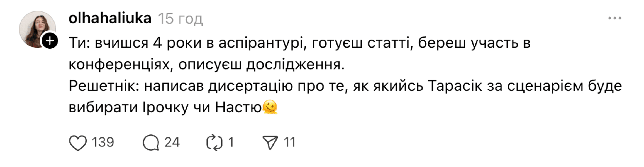
Task: View the 24 replies count
Action: pos(172,142)
